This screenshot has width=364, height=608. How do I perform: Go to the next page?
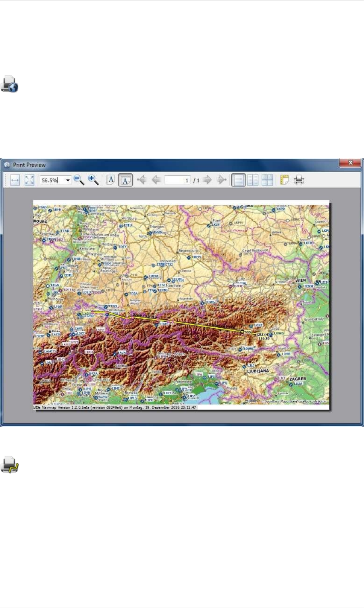point(207,180)
